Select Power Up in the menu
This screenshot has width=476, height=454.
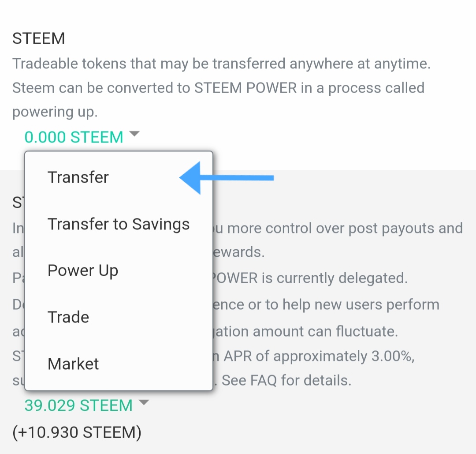(83, 270)
